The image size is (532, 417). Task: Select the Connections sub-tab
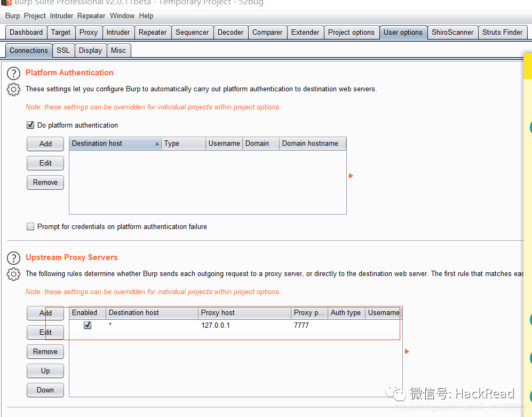pos(29,50)
